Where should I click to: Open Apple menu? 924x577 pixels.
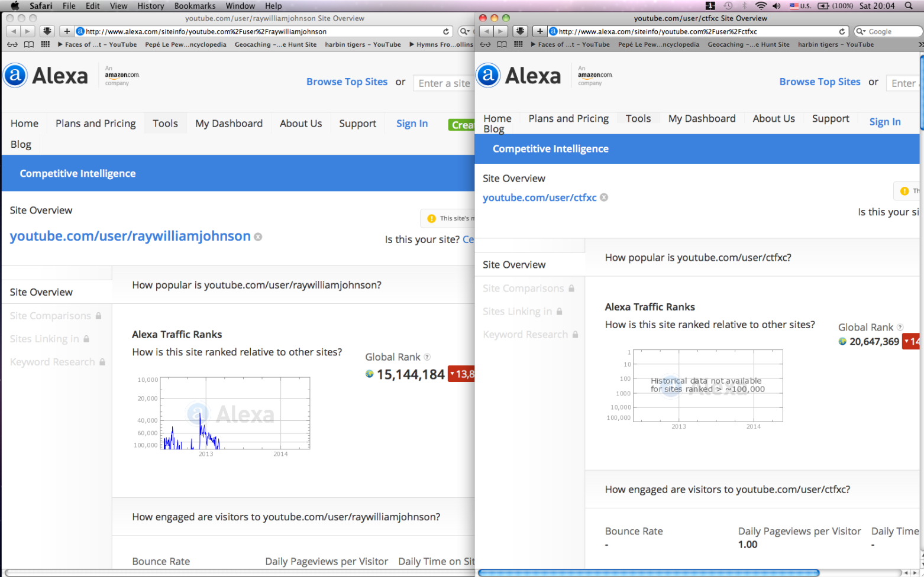coord(15,6)
